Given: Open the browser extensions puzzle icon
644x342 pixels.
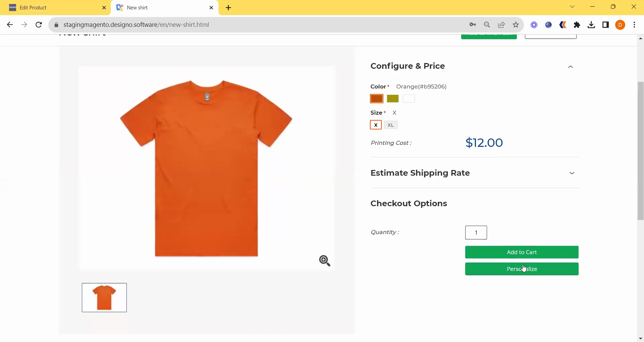Looking at the screenshot, I should click(x=577, y=24).
